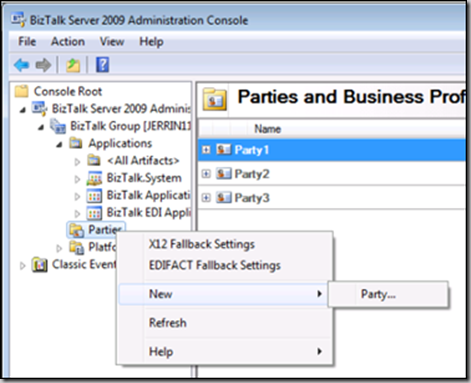471x383 pixels.
Task: Click the BizTalk Server 2009 Administration node icon
Action: 39,109
